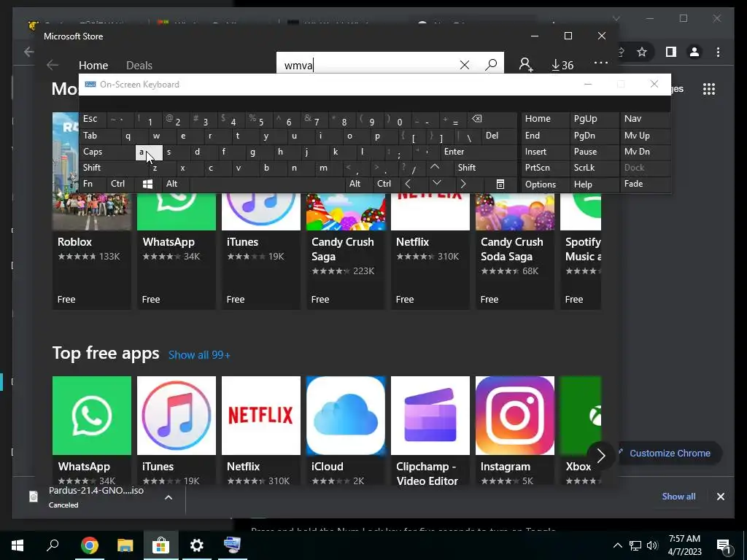Go back with Store back arrow
This screenshot has width=747, height=560.
[x=53, y=65]
